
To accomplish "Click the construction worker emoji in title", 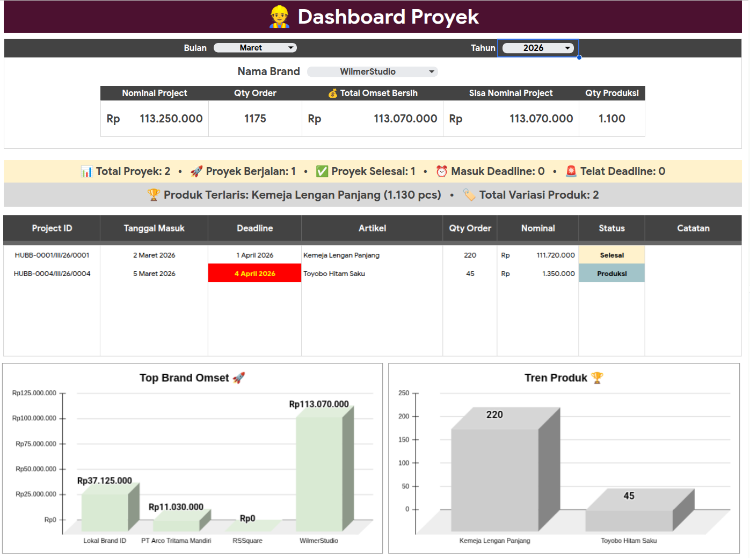I will coord(280,17).
